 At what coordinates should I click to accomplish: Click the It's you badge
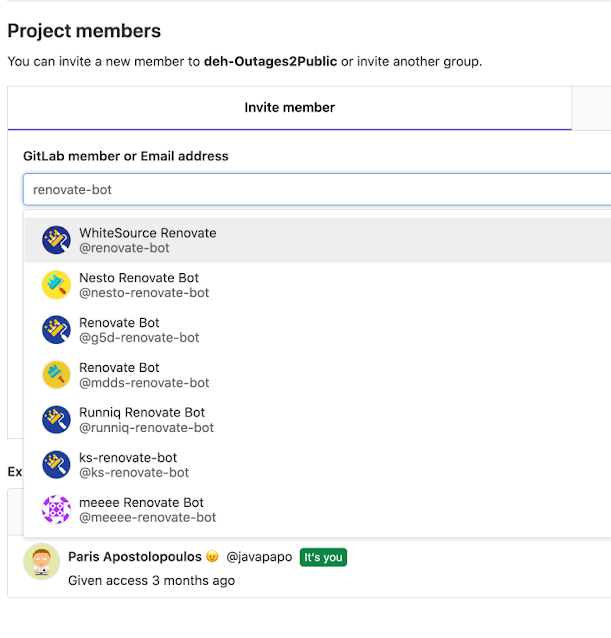pos(323,557)
